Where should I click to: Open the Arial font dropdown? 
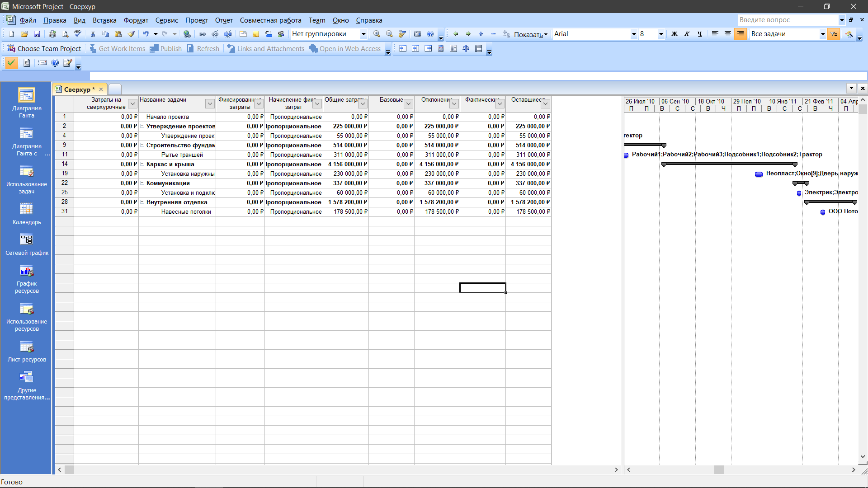[634, 34]
